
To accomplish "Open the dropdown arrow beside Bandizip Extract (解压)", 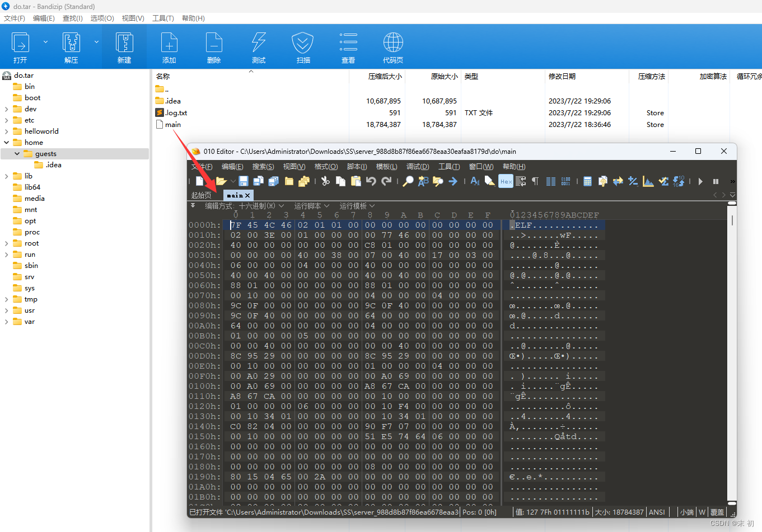I will click(96, 42).
